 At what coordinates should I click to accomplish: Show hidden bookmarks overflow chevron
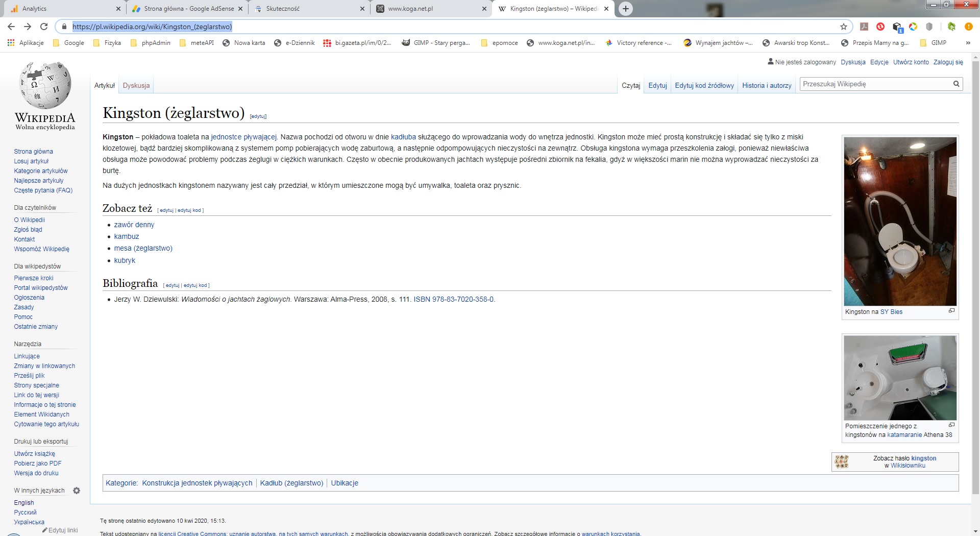tap(968, 43)
